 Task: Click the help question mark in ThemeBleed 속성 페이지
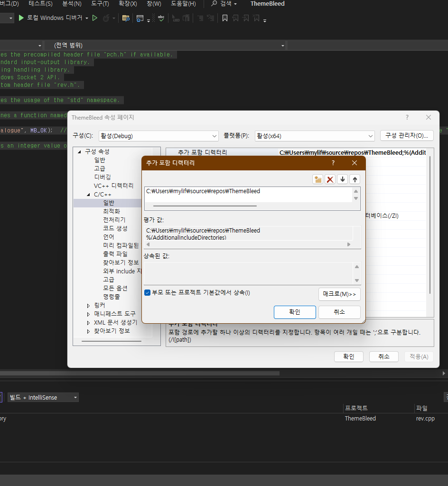407,117
